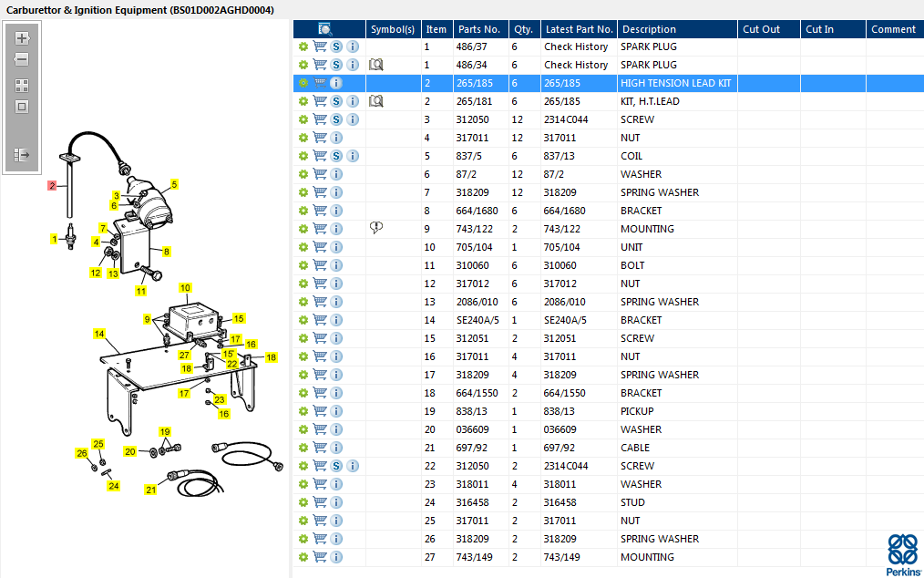Open info for HIGH TENSION LEAD KIT

pos(336,83)
